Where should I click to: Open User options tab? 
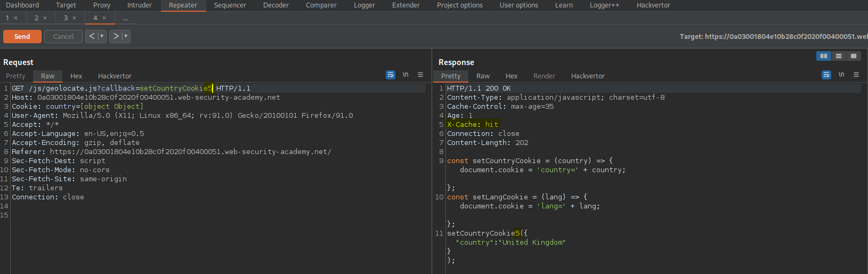519,5
